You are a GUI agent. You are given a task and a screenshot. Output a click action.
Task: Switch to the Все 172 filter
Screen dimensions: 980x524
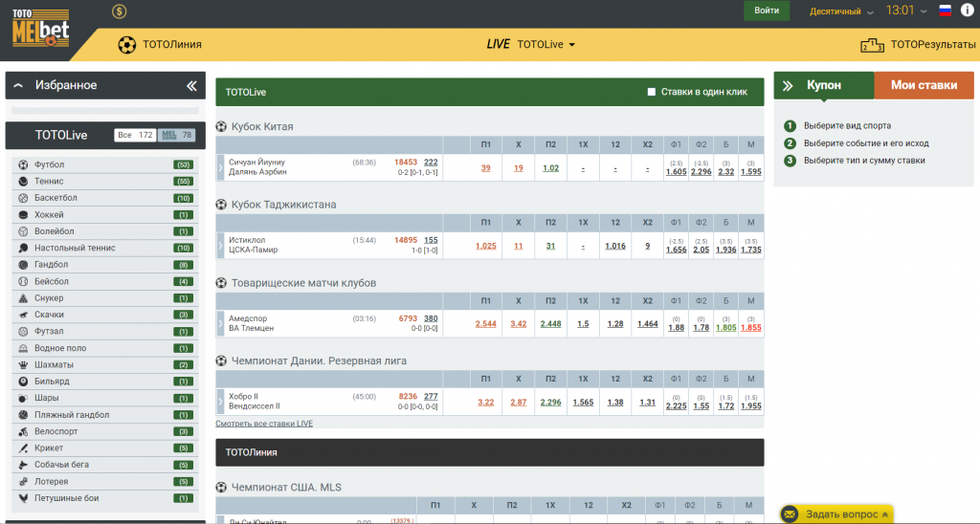135,136
